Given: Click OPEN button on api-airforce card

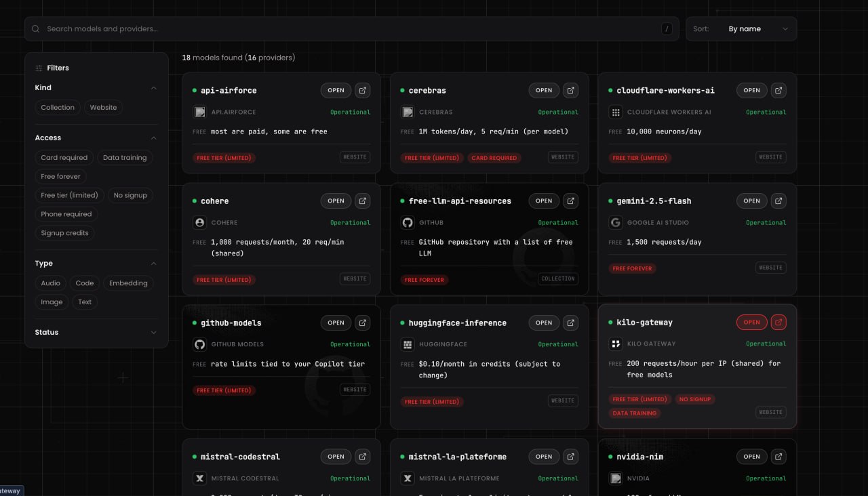Looking at the screenshot, I should coord(336,90).
